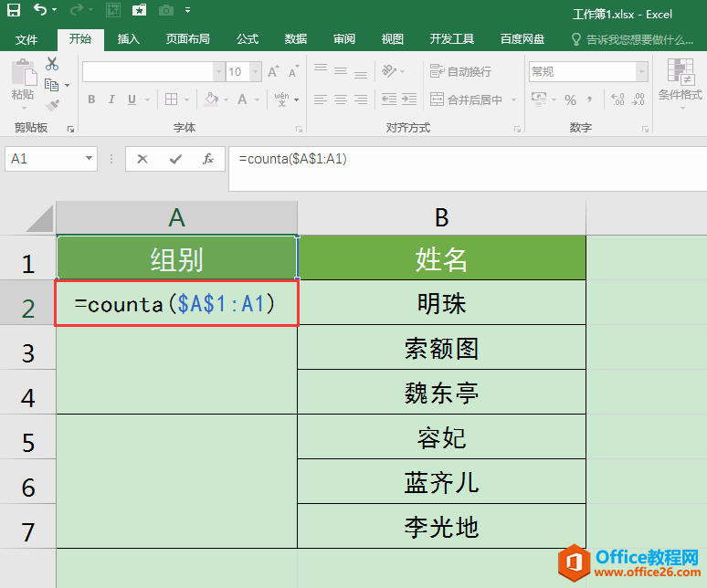Click the Comma Style icon
This screenshot has width=707, height=588.
coord(589,100)
